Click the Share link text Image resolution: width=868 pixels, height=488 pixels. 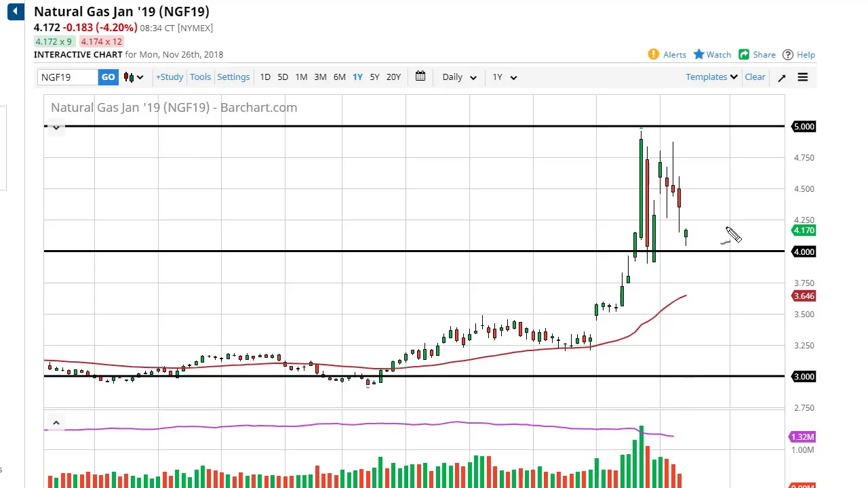coord(764,55)
